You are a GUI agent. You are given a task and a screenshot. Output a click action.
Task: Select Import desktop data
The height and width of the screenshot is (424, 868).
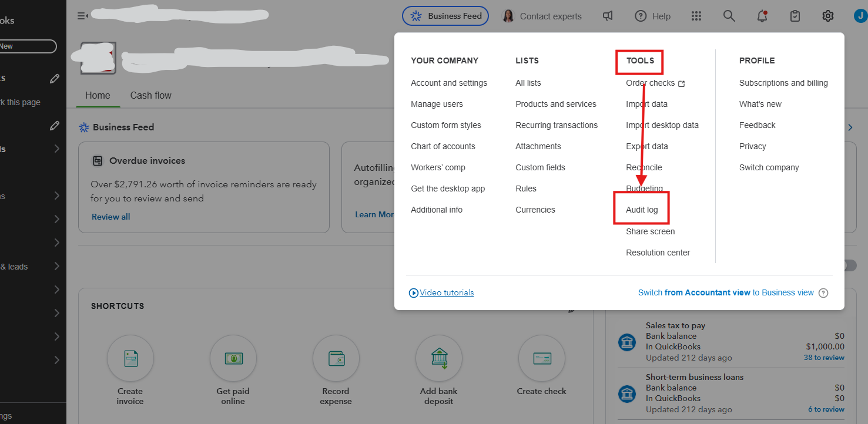click(662, 125)
